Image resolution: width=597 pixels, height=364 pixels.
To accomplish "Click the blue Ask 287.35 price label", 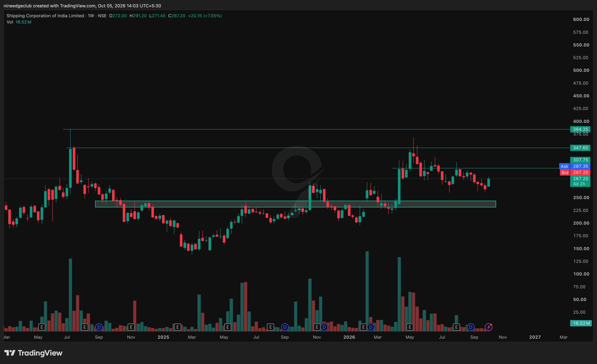I will pyautogui.click(x=575, y=166).
